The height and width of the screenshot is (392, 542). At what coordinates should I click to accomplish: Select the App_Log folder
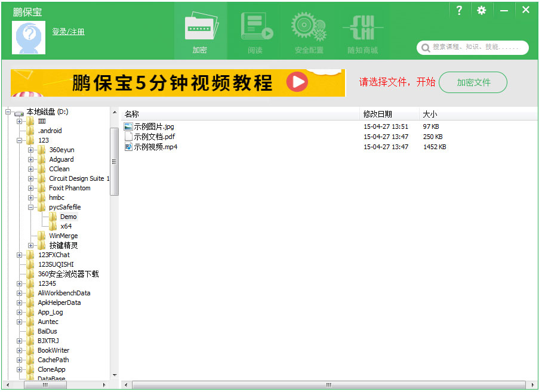pos(50,312)
